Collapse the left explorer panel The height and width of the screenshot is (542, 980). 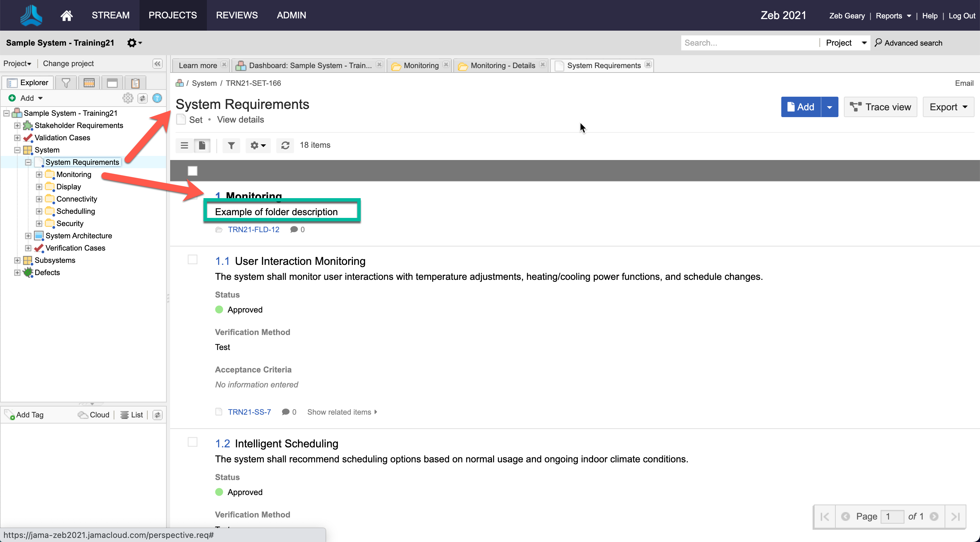point(158,64)
